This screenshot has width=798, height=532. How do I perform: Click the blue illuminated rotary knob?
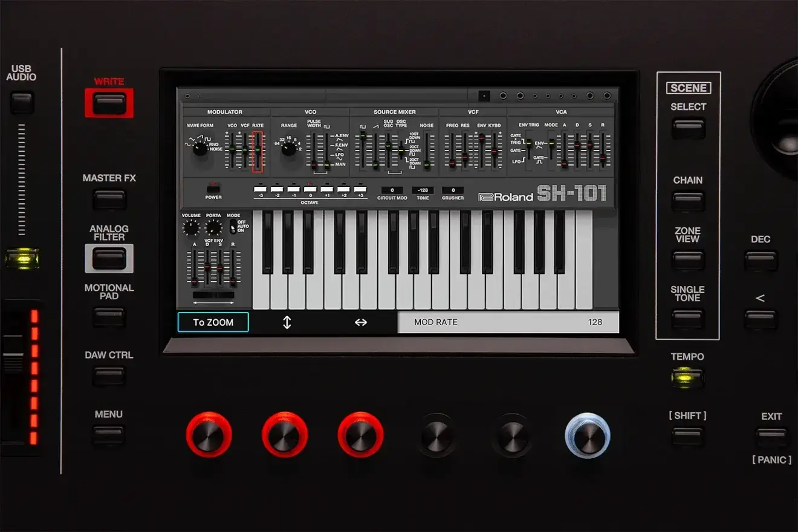[x=588, y=435]
